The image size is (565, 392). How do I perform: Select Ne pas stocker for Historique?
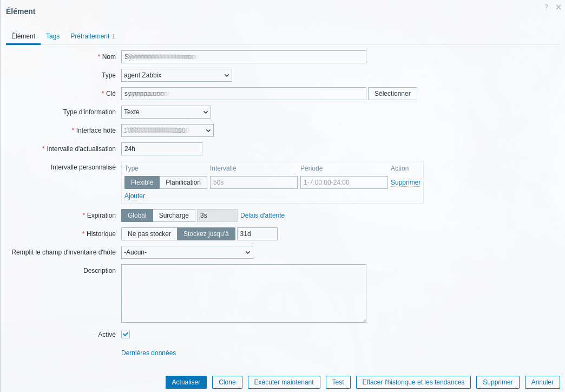pos(149,234)
